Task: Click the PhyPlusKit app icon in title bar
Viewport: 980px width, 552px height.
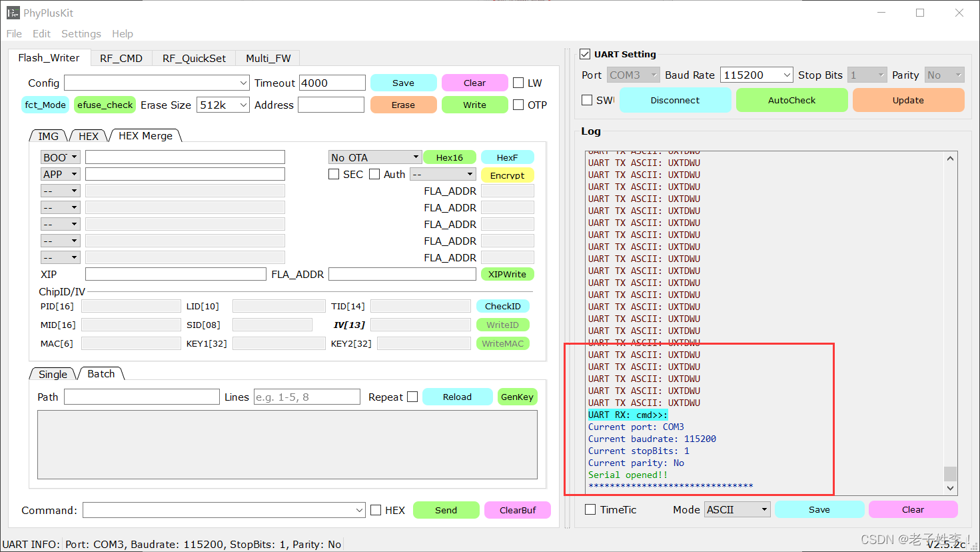Action: pos(13,13)
